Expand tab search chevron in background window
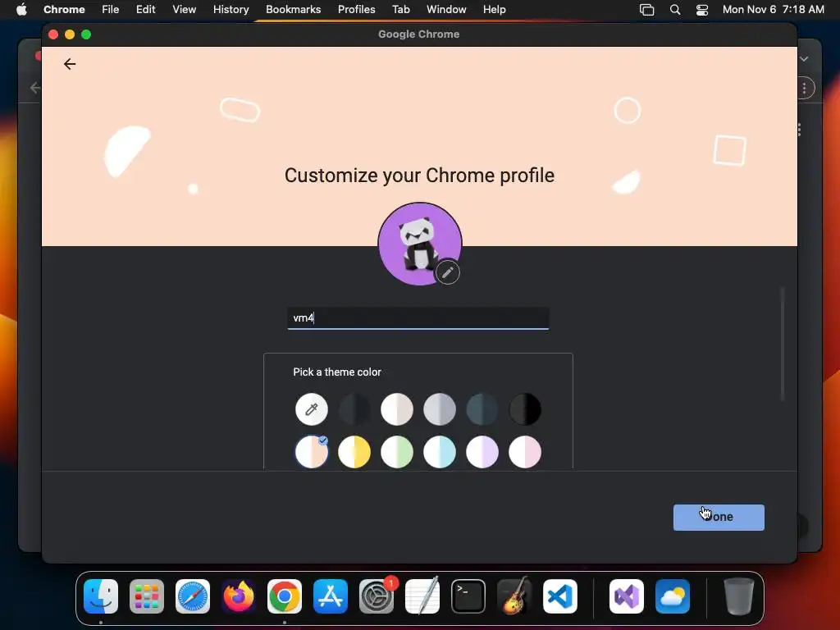This screenshot has height=630, width=840. tap(804, 59)
